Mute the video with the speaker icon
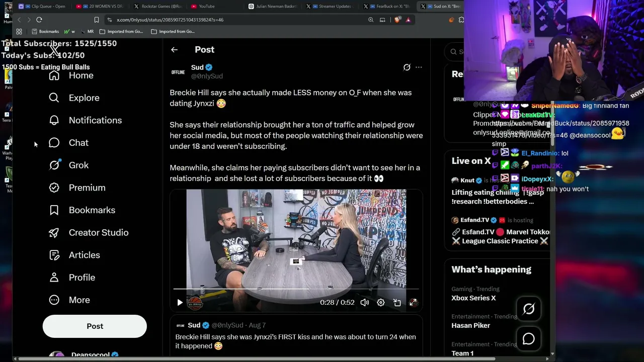The image size is (644, 362). [365, 302]
